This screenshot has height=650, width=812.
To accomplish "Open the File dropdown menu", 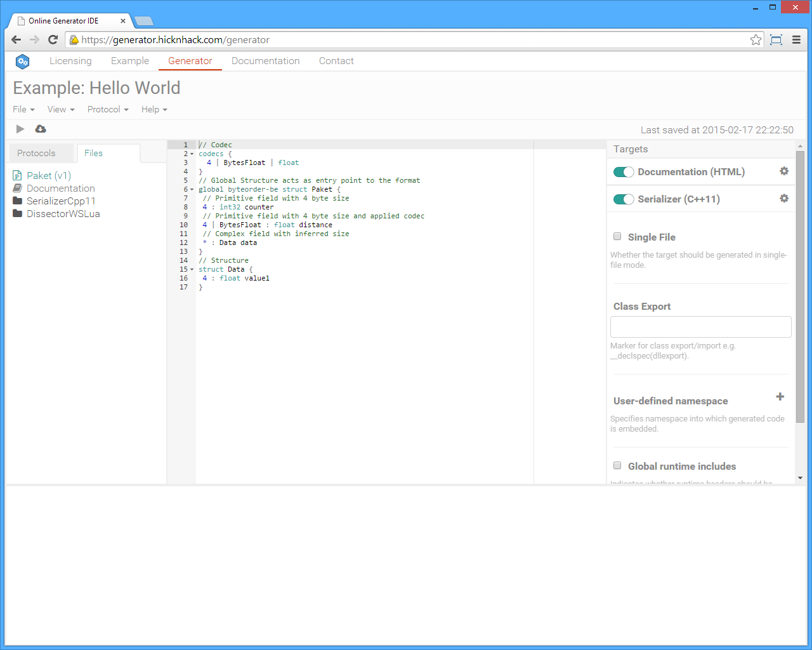I will 23,109.
